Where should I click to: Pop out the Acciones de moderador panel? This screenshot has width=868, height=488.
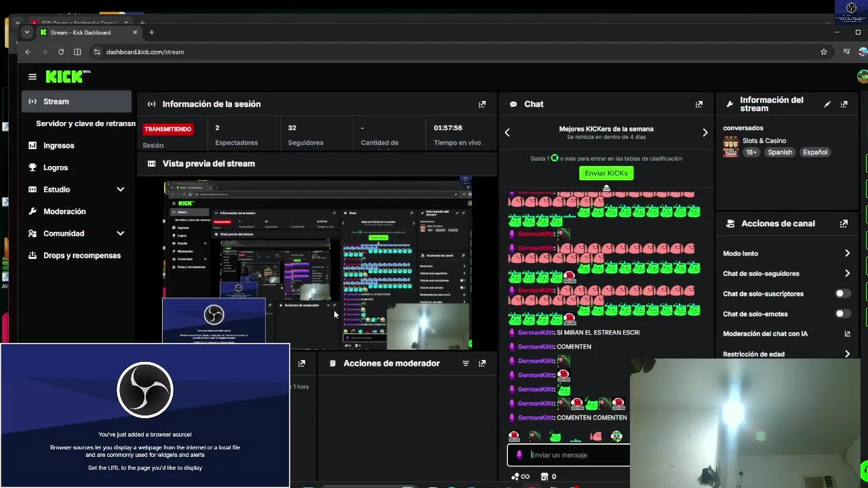482,363
